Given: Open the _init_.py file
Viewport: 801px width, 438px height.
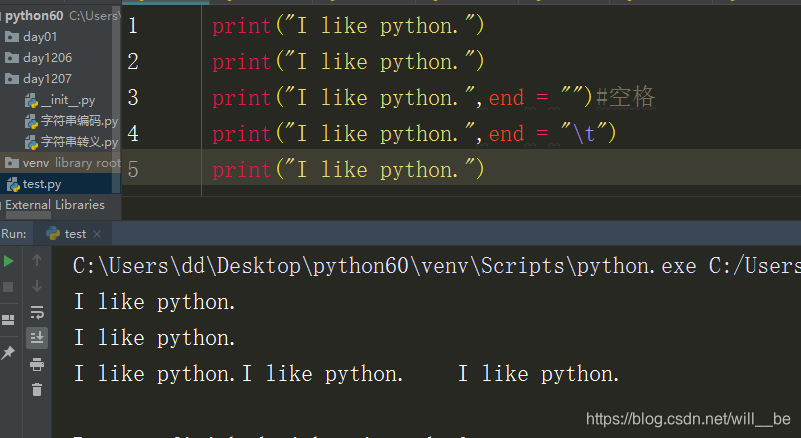Looking at the screenshot, I should tap(68, 100).
